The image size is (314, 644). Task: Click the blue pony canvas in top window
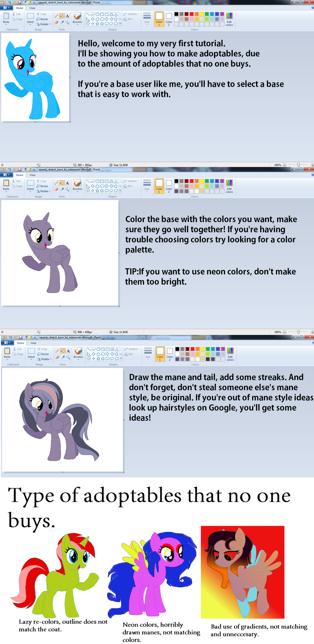35,77
